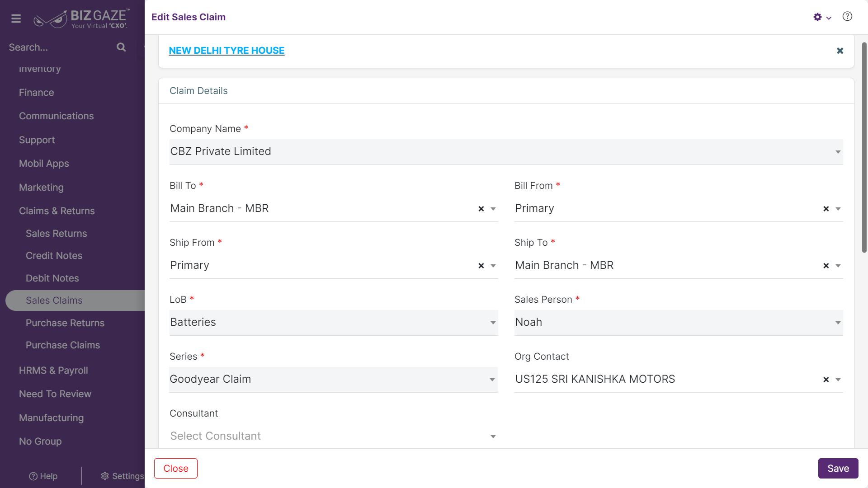
Task: Click the Edit Sales Claim title
Action: 188,17
